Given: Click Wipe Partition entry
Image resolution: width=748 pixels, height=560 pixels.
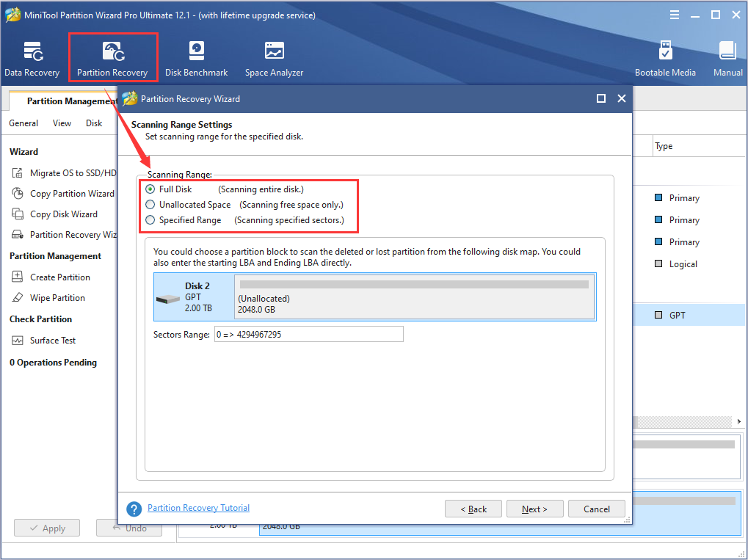Looking at the screenshot, I should click(57, 298).
